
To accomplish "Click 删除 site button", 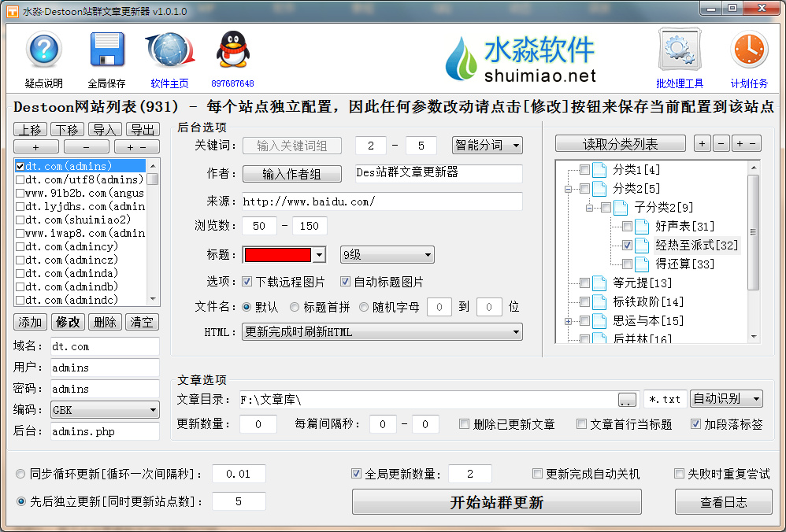I will coord(105,322).
